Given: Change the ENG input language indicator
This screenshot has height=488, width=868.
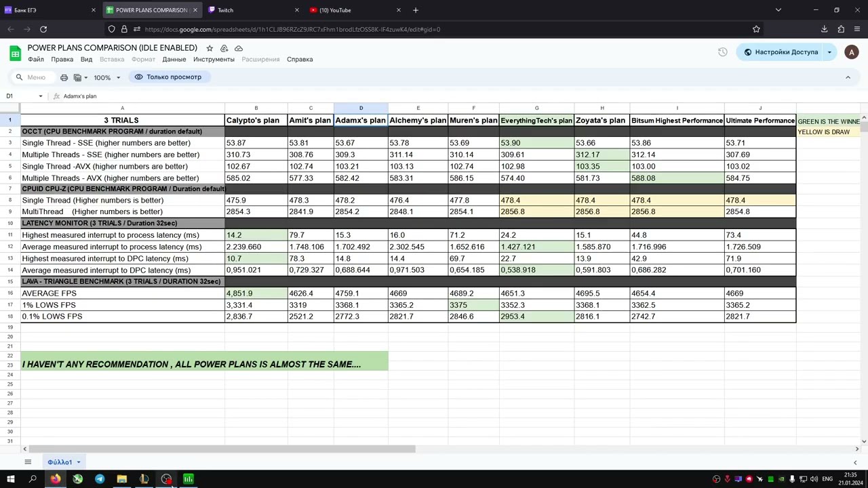Looking at the screenshot, I should point(827,479).
